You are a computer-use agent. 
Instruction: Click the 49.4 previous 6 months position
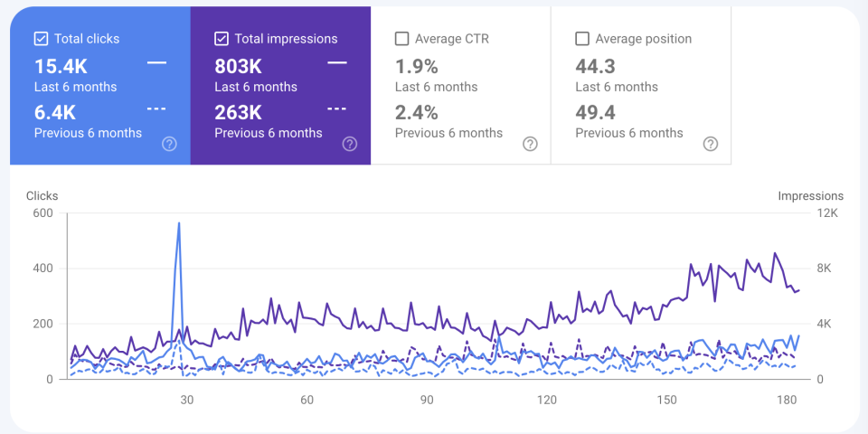point(597,112)
